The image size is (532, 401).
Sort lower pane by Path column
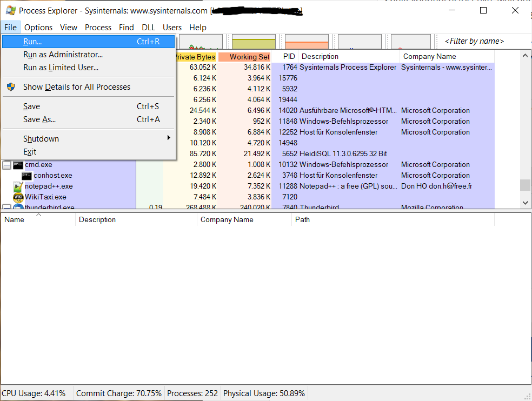pos(393,219)
